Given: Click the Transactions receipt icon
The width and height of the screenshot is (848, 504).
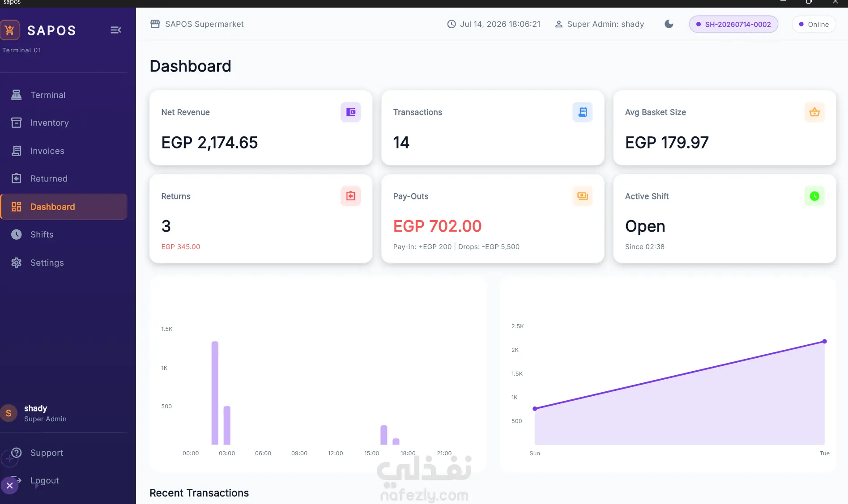Looking at the screenshot, I should (x=583, y=112).
